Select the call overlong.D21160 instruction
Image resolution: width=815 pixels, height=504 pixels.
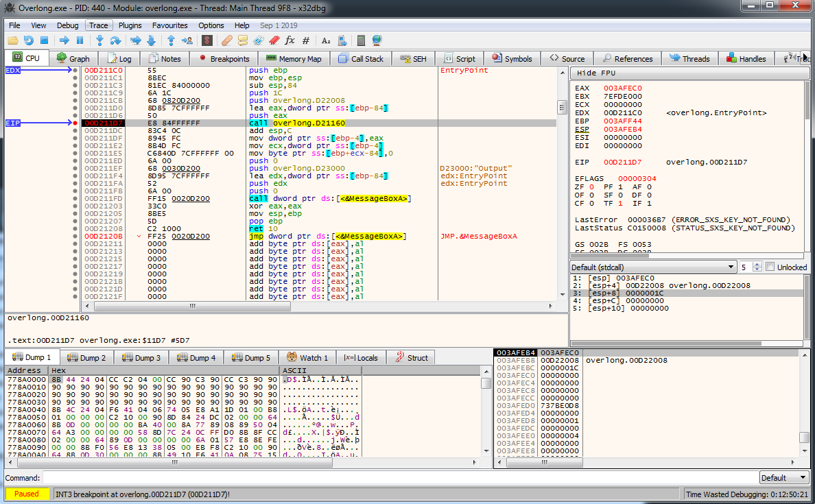click(297, 123)
